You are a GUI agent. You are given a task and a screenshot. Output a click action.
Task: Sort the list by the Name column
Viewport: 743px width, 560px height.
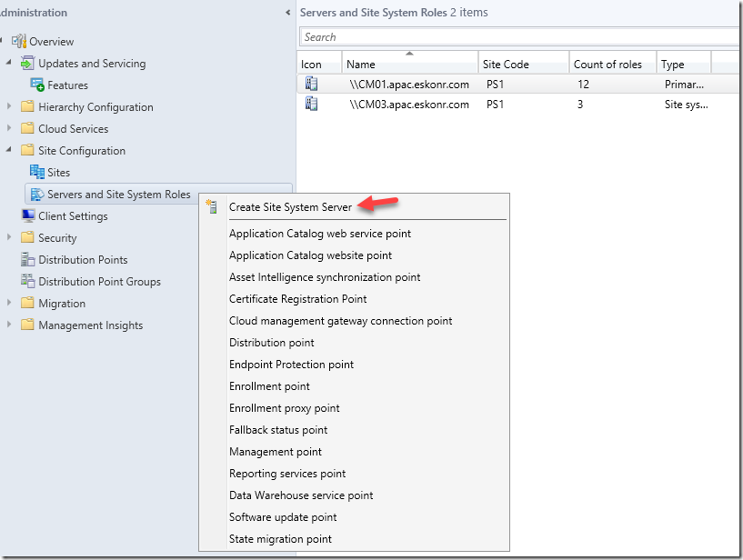click(x=365, y=63)
